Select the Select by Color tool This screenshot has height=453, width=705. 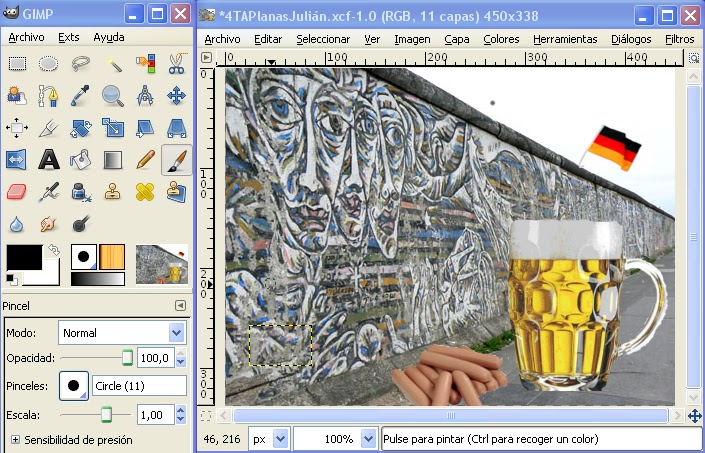point(145,63)
